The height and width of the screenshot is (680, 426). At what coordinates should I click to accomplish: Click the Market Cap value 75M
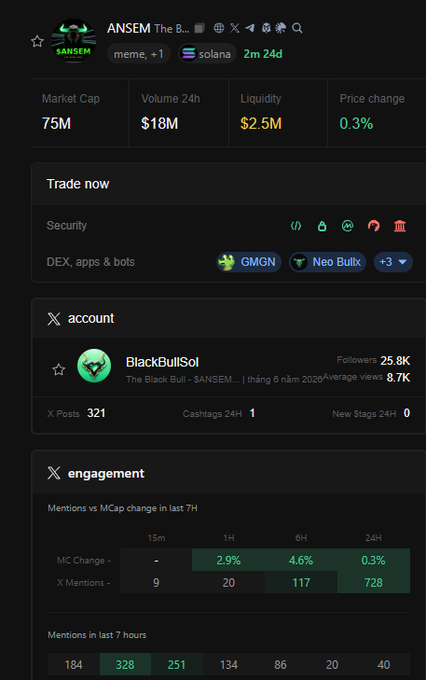[x=56, y=124]
